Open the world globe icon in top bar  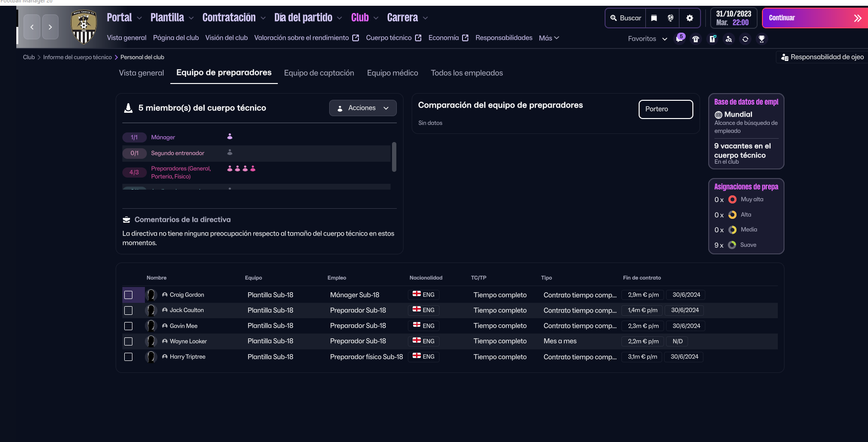tap(671, 18)
